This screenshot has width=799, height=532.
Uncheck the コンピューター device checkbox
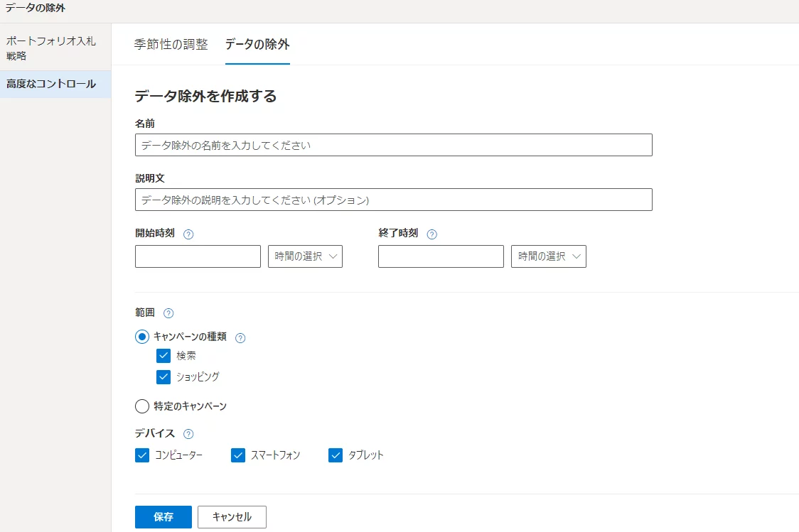click(142, 455)
